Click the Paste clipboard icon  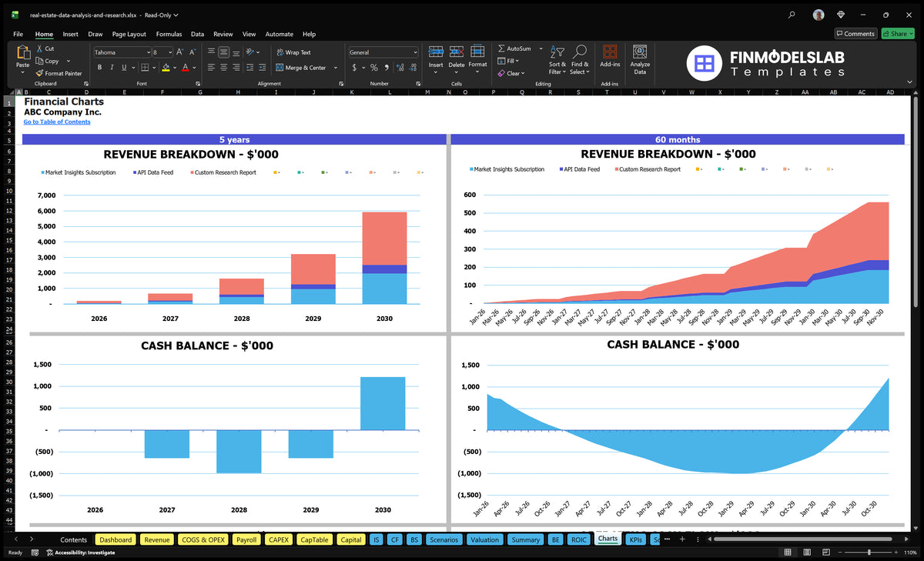23,52
